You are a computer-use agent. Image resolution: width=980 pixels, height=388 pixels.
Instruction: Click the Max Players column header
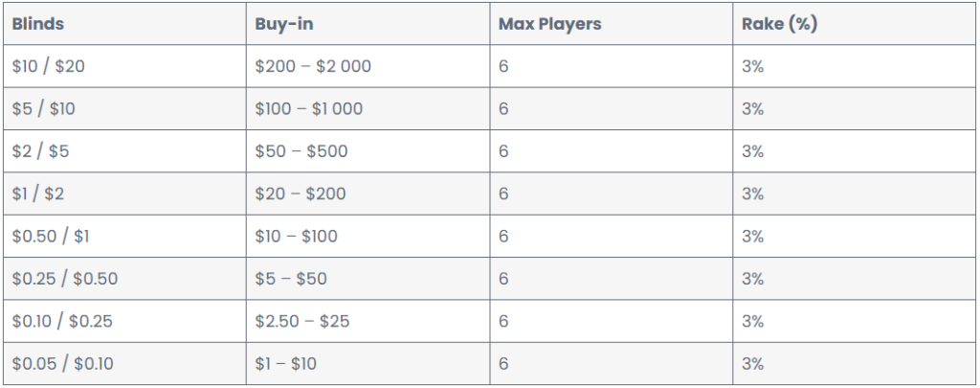point(612,24)
